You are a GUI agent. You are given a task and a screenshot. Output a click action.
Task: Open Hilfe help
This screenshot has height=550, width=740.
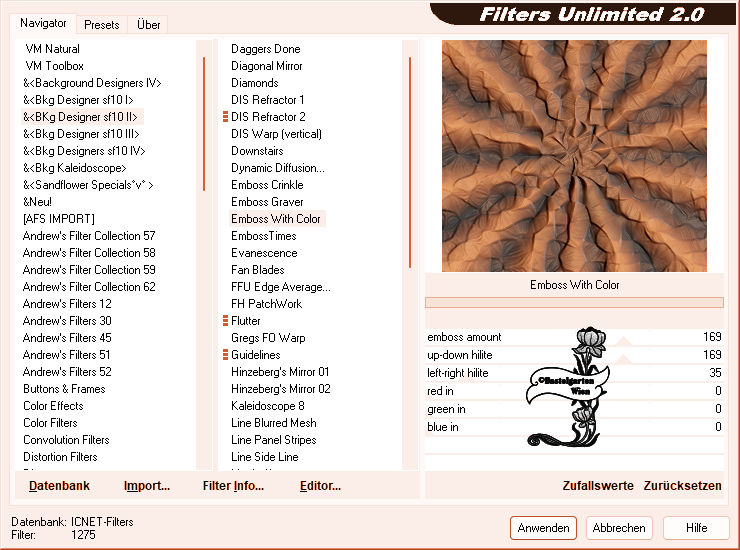pyautogui.click(x=696, y=528)
